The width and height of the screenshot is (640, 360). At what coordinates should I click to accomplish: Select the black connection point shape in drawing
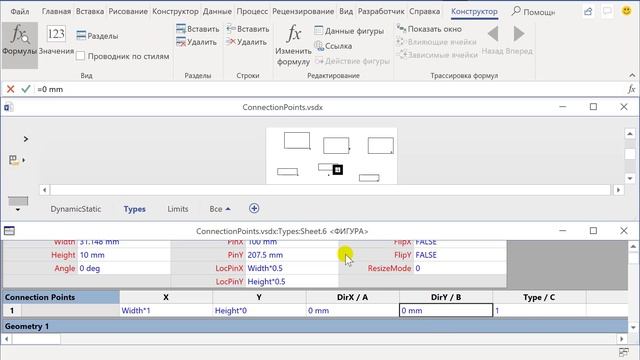[338, 169]
